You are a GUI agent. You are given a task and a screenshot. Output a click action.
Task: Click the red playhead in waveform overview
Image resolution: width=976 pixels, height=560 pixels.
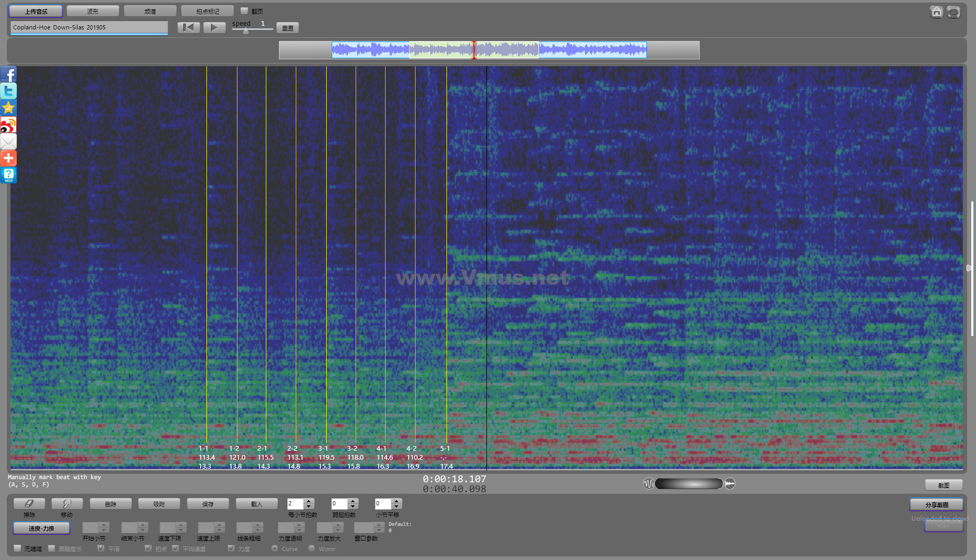coord(474,50)
